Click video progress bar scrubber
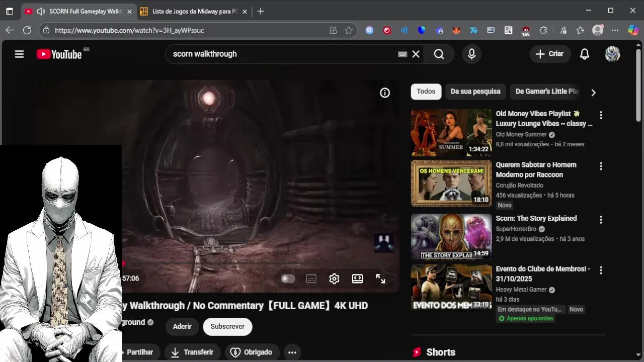 (123, 263)
